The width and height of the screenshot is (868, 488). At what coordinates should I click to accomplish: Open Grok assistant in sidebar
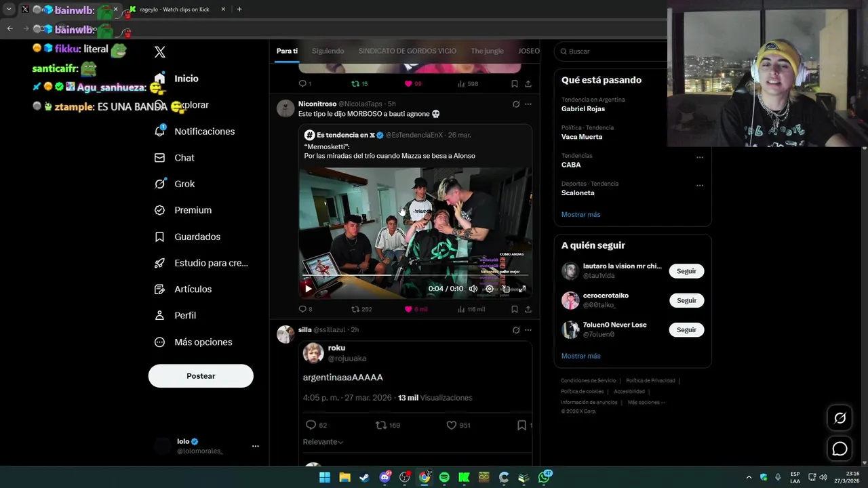174,184
